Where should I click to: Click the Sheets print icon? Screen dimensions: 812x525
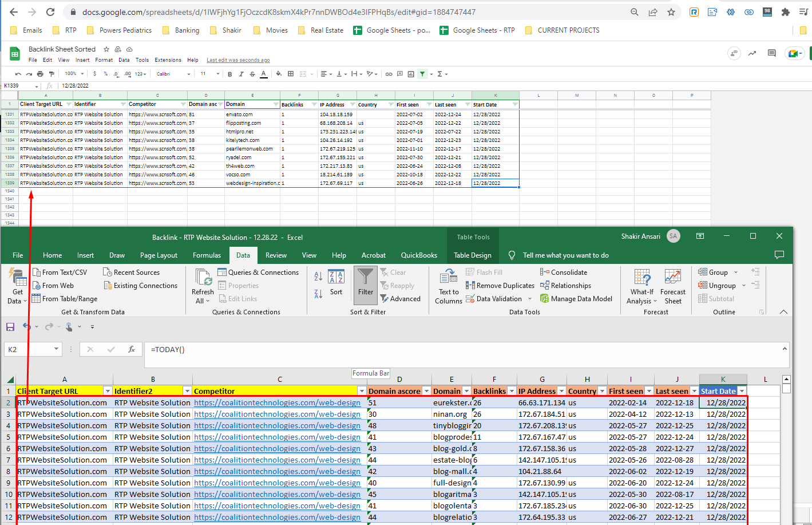pos(40,74)
